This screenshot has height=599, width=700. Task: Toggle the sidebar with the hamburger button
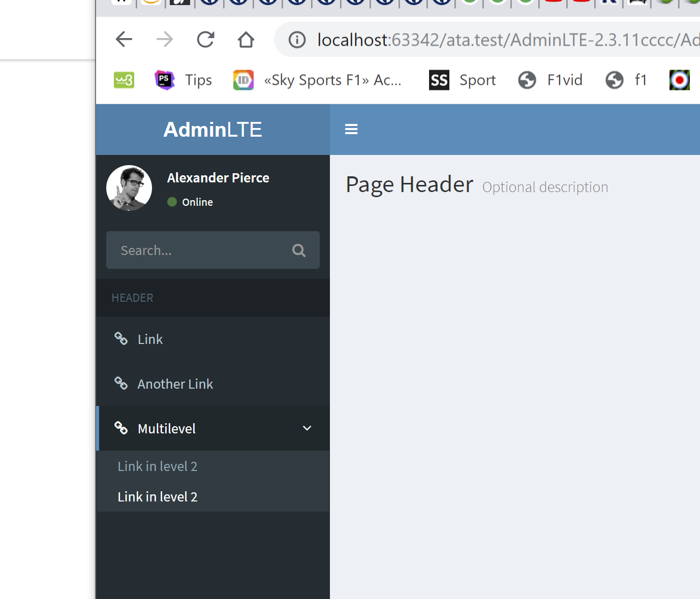351,129
